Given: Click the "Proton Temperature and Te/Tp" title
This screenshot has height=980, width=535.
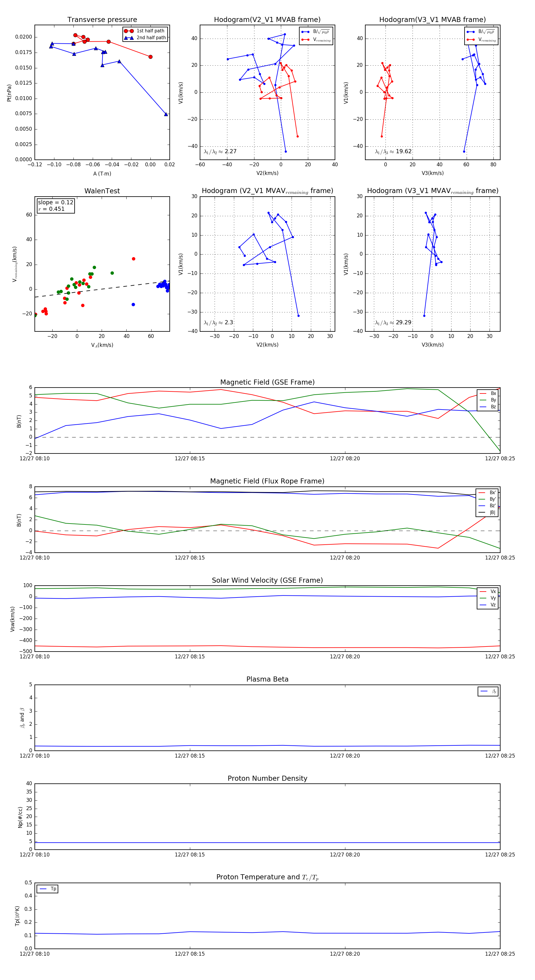Looking at the screenshot, I should tap(267, 877).
